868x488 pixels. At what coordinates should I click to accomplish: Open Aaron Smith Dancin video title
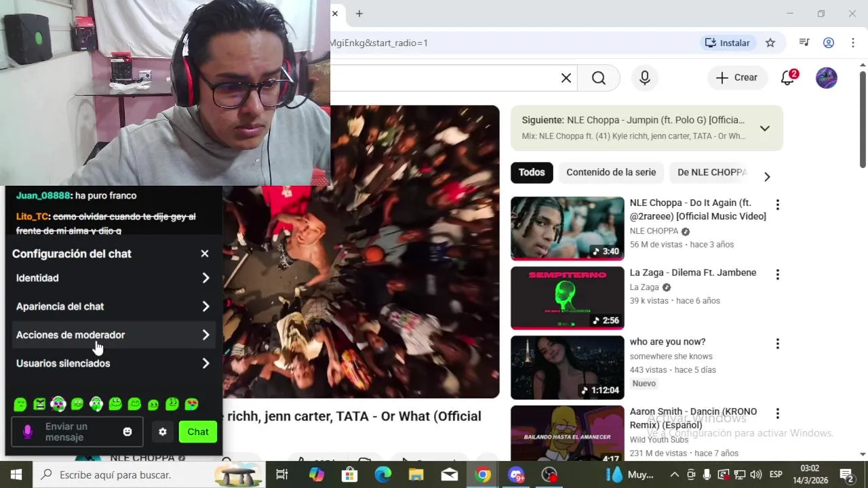[x=693, y=418]
